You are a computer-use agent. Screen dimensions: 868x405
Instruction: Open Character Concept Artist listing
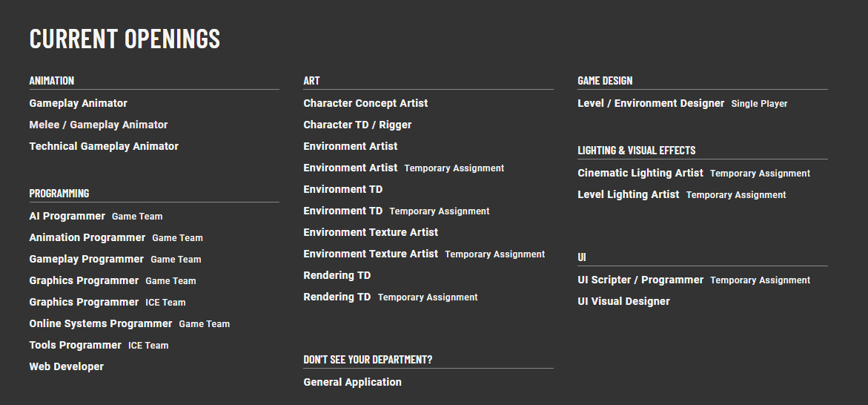tap(365, 104)
